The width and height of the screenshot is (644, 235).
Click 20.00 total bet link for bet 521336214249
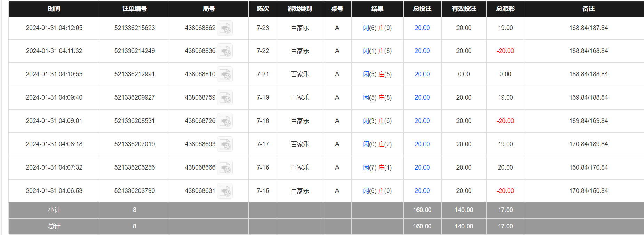click(x=422, y=51)
